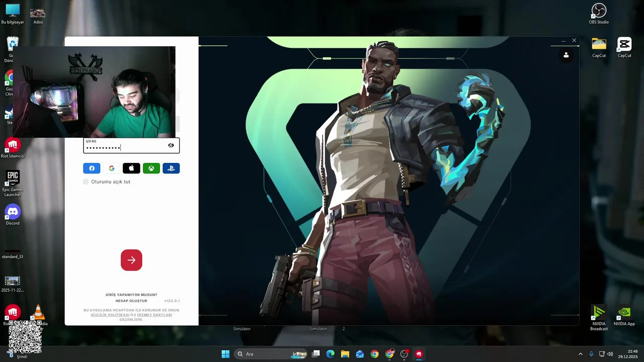The width and height of the screenshot is (644, 362).
Task: Open Google Chrome from the taskbar
Action: (375, 354)
